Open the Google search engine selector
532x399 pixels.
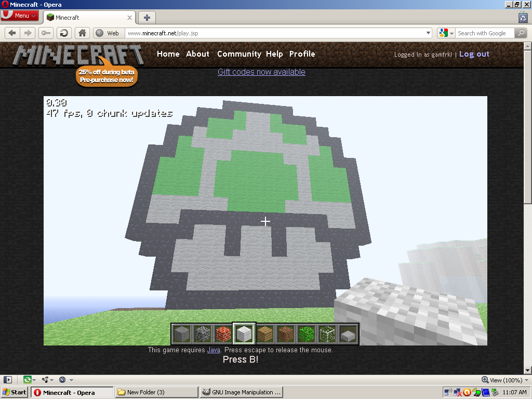(446, 33)
